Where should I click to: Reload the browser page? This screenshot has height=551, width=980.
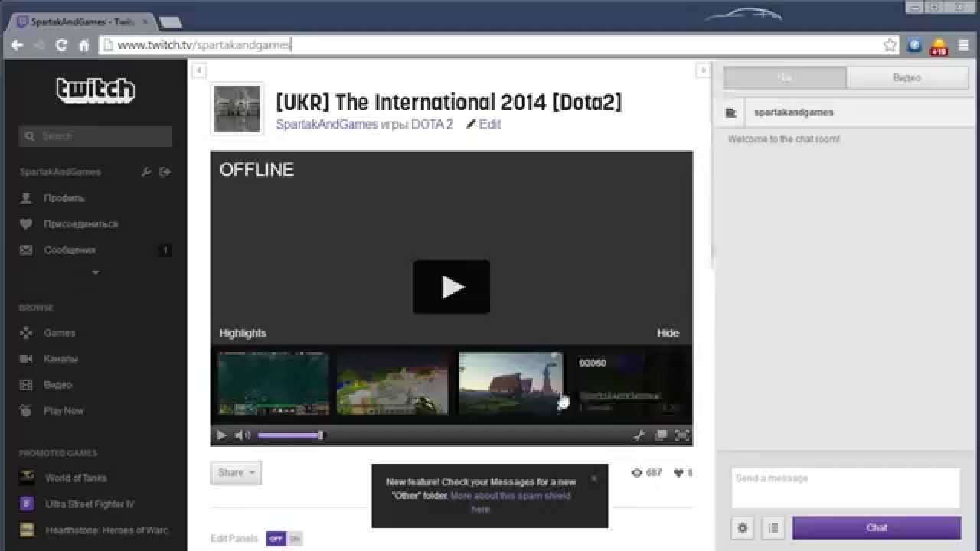pos(62,45)
